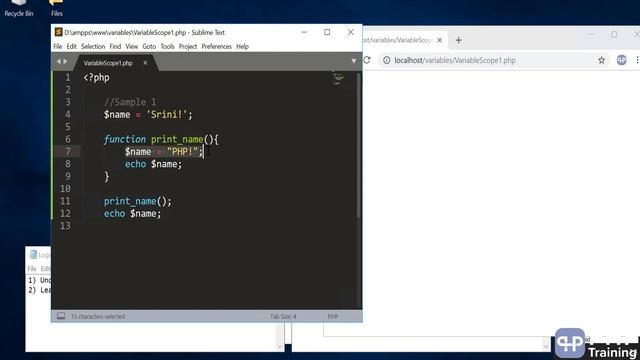Reload the page in the browser
Screen dimensions: 640x360
pyautogui.click(x=367, y=60)
